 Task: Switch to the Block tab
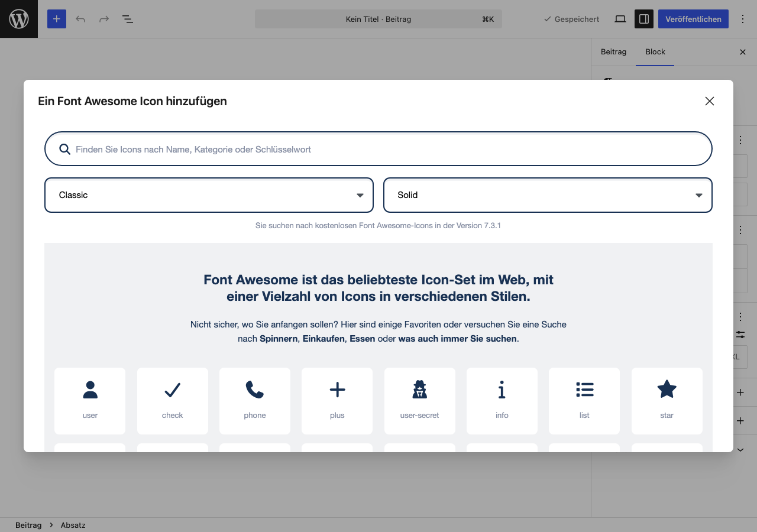coord(655,52)
